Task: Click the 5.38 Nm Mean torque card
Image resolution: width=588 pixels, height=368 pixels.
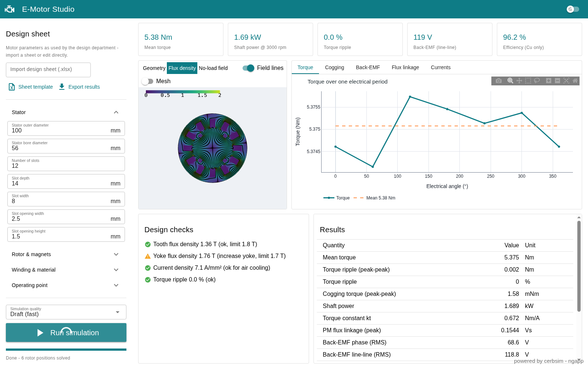Action: (181, 39)
